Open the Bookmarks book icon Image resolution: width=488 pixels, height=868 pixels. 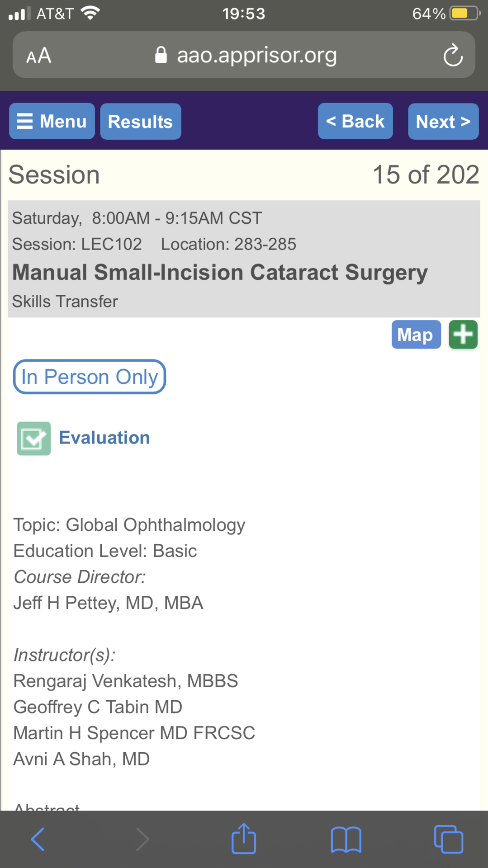point(346,840)
